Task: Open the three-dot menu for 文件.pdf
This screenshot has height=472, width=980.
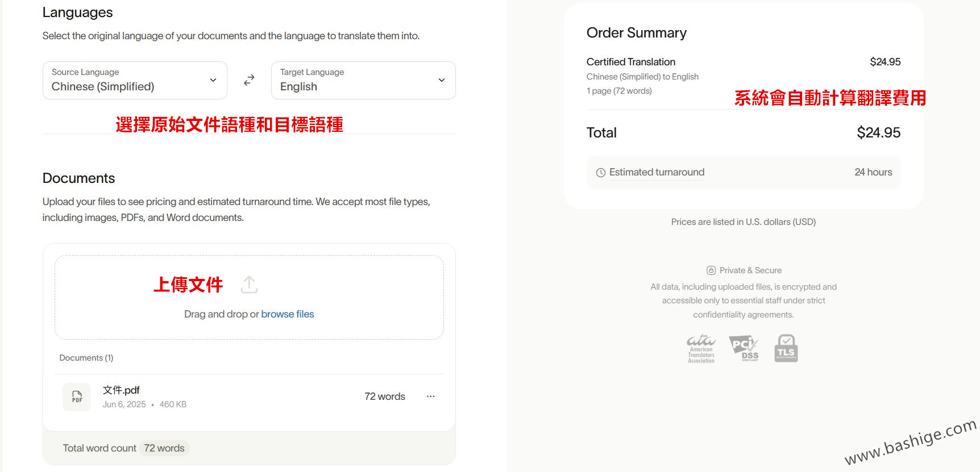Action: click(430, 396)
